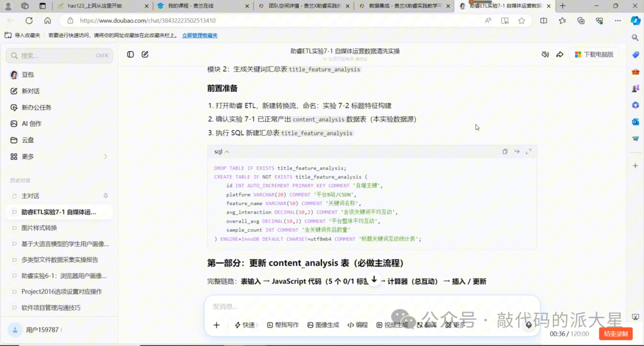The width and height of the screenshot is (644, 346).
Task: Expand the 用户159787 account menu
Action: point(37,329)
